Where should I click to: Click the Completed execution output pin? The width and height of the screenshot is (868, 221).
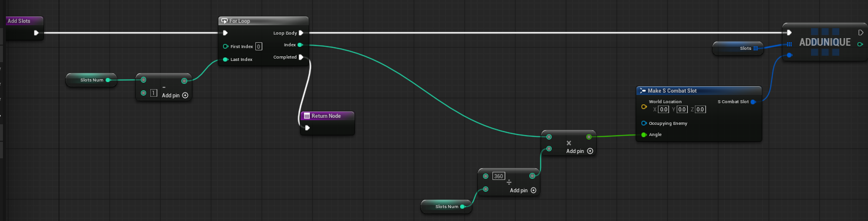point(301,57)
